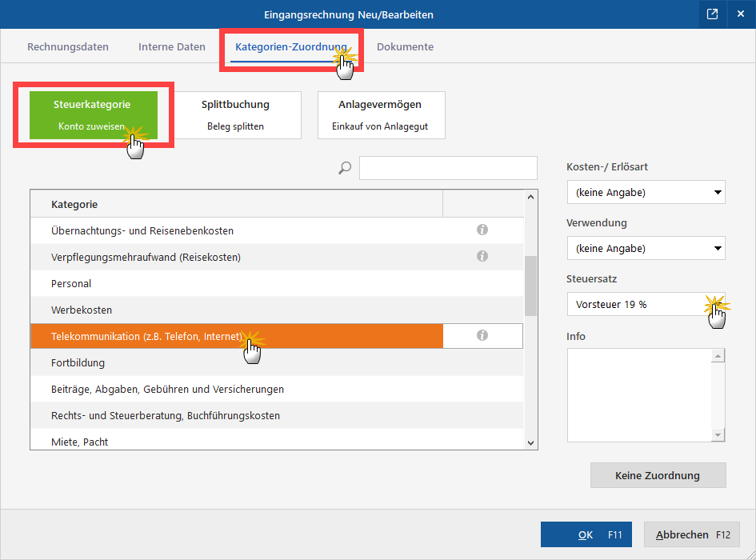Screen dimensions: 756x560
Task: Open the Rechnungsdaten tab
Action: pos(68,46)
